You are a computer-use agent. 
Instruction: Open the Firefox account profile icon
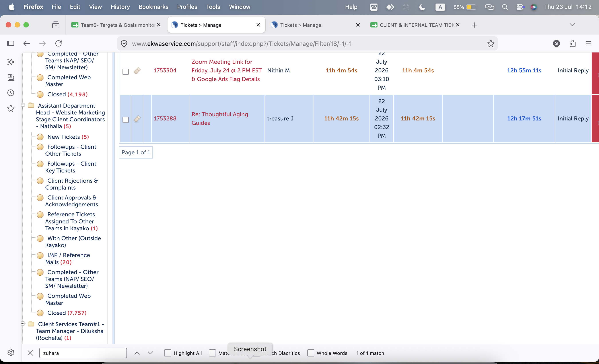556,43
